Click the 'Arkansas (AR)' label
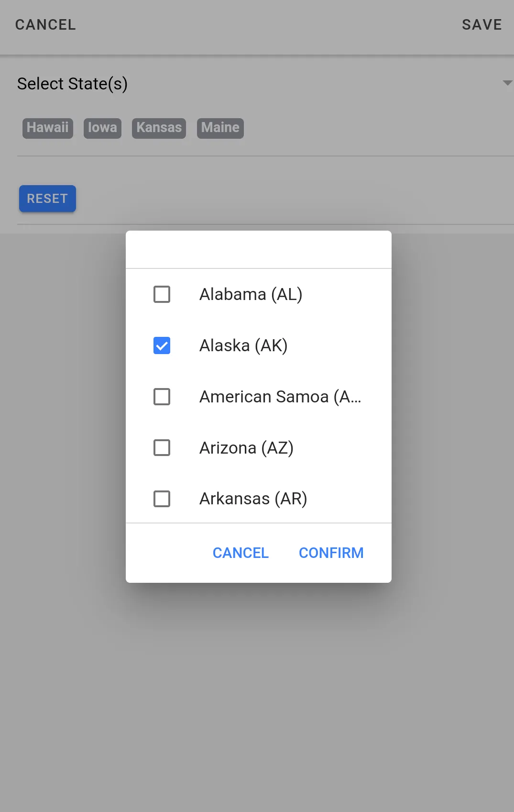Screen dimensions: 514x812 pos(253,499)
